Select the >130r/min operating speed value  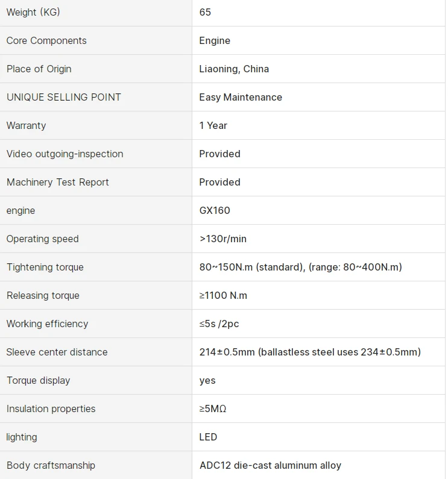point(223,239)
